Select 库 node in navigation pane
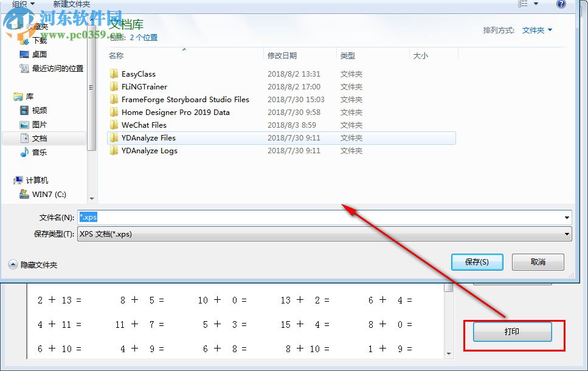Screen dimensions: 588x371 coord(30,97)
